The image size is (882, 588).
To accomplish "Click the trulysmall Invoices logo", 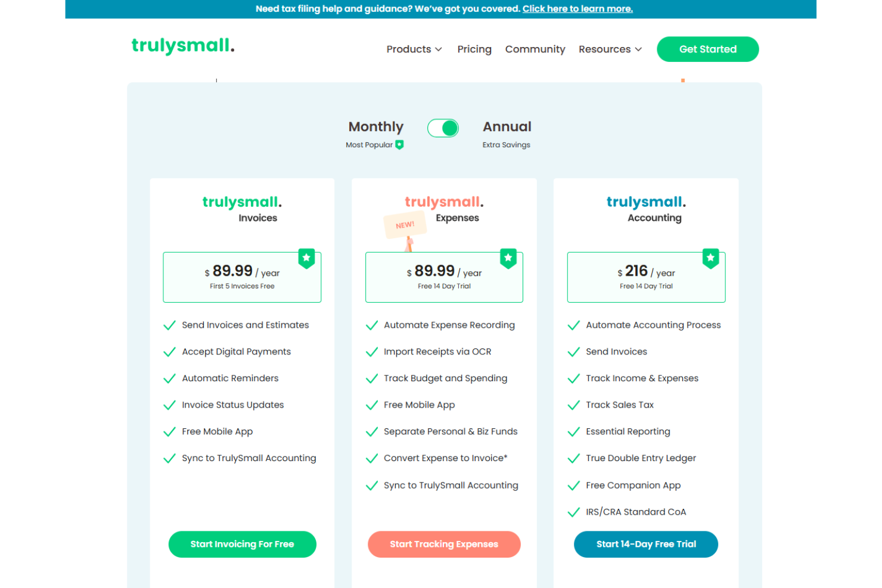I will 242,209.
